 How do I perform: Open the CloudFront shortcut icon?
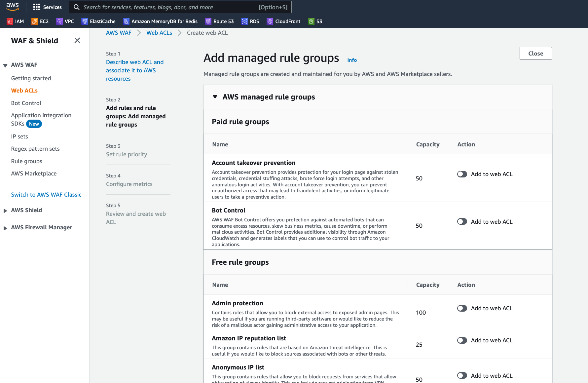click(x=270, y=21)
